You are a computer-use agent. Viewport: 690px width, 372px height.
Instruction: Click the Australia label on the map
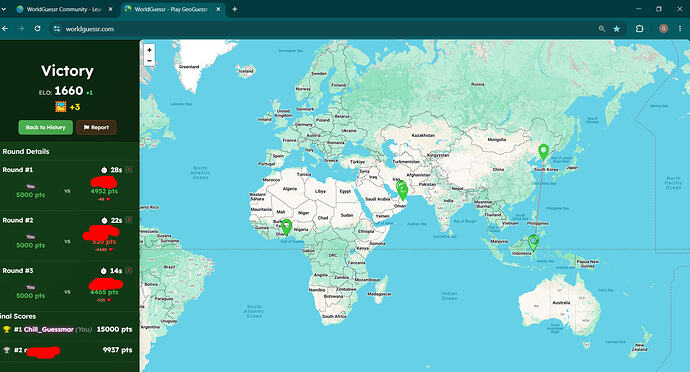pyautogui.click(x=561, y=302)
